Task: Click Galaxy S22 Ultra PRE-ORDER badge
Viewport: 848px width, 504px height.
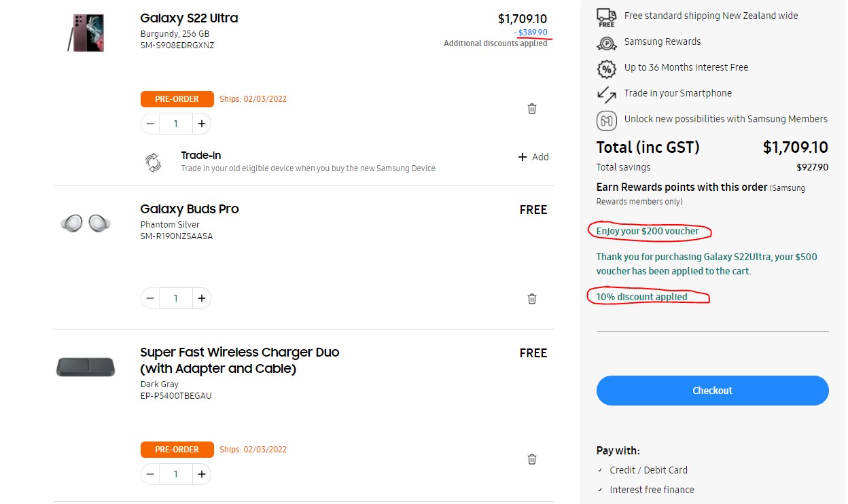Action: pos(177,99)
